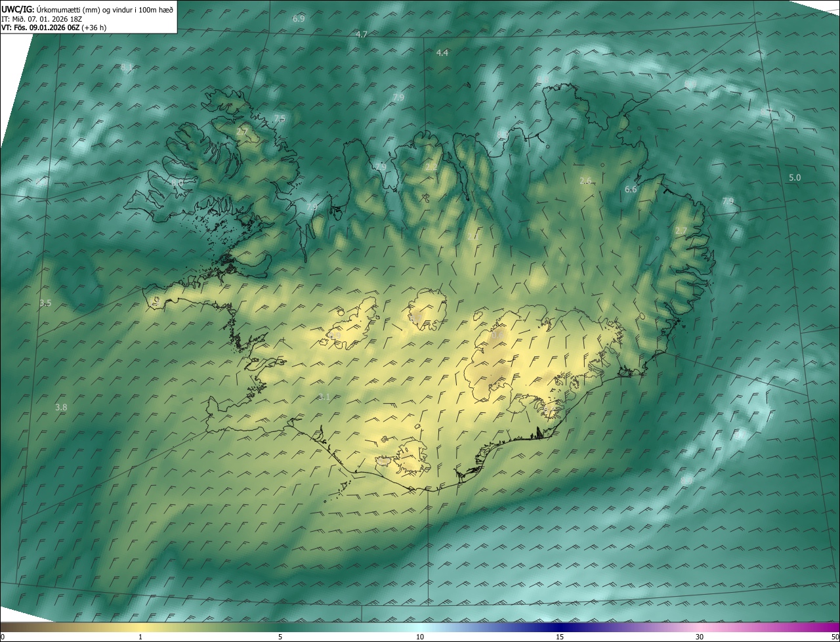Click the 4.7 value label on the map

[362, 34]
